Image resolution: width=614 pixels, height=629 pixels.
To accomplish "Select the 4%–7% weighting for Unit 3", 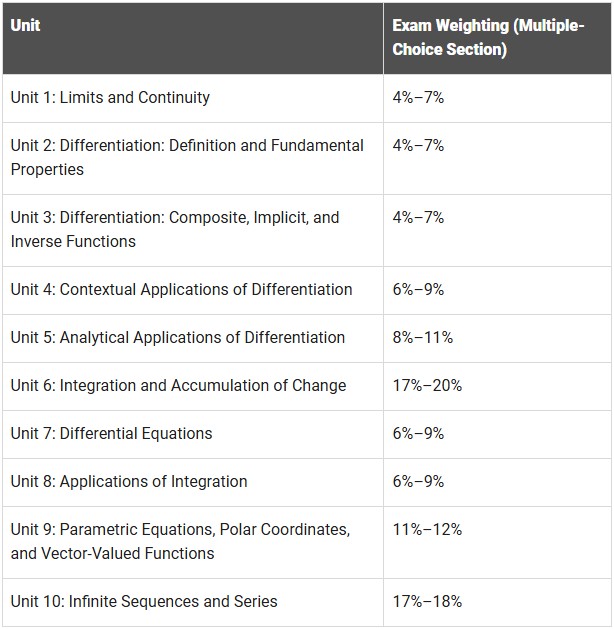I will click(x=418, y=217).
